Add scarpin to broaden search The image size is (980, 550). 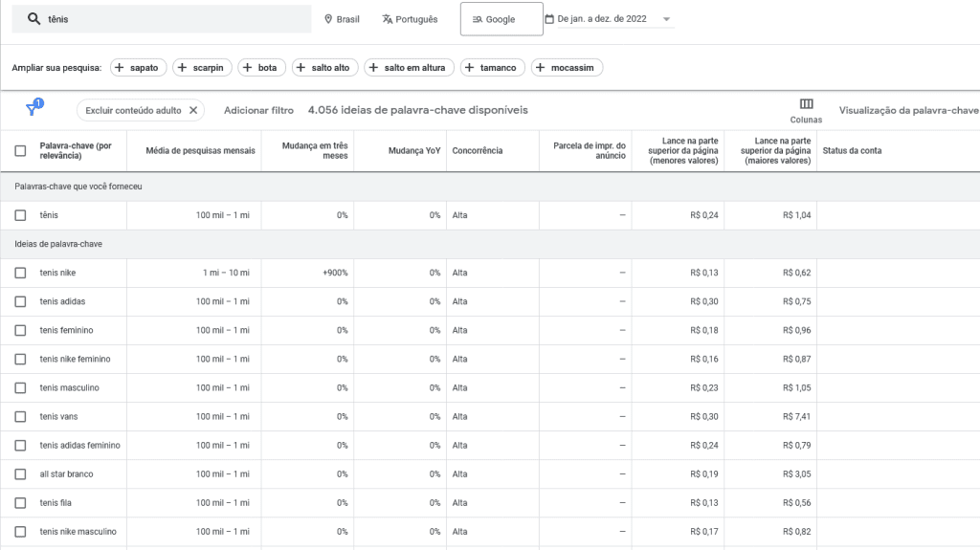click(x=202, y=68)
